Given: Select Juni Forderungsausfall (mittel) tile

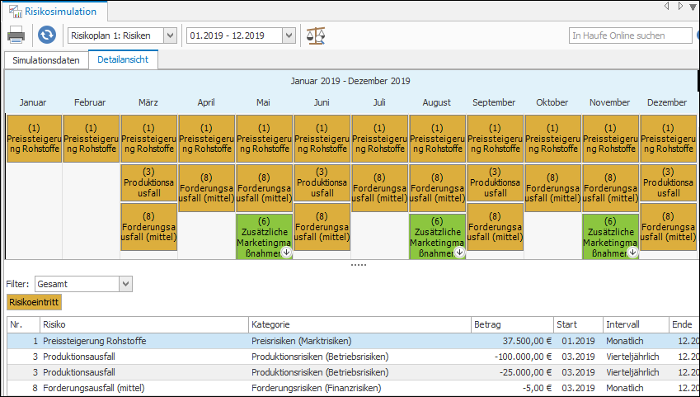Looking at the screenshot, I should point(322,227).
